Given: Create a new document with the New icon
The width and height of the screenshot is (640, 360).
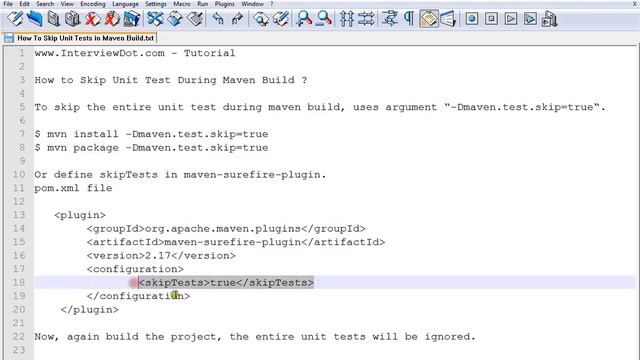Looking at the screenshot, I should [x=15, y=19].
